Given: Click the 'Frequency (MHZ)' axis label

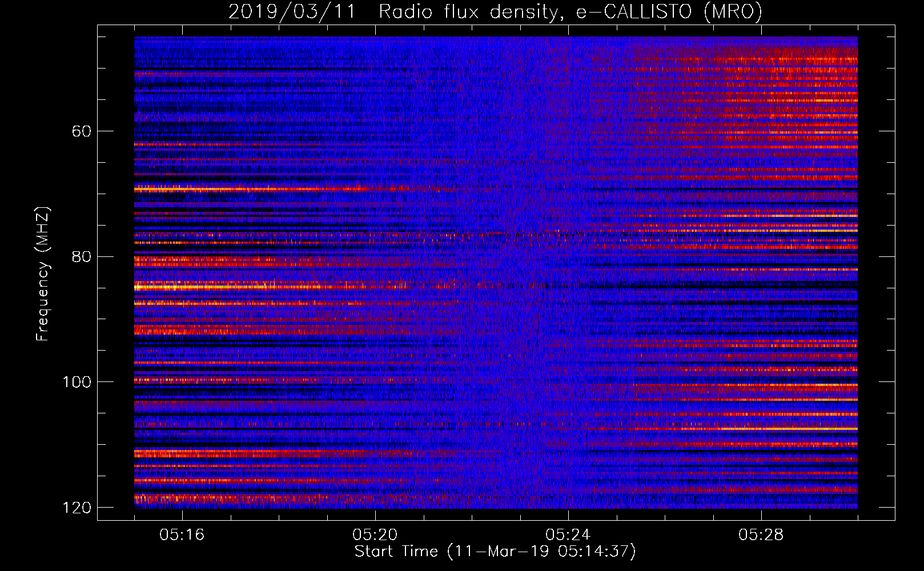Looking at the screenshot, I should (43, 274).
